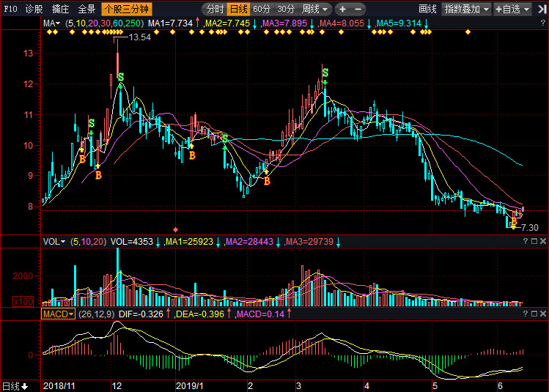The image size is (549, 392).
Task: Zoom in chart with plus button
Action: 342,9
